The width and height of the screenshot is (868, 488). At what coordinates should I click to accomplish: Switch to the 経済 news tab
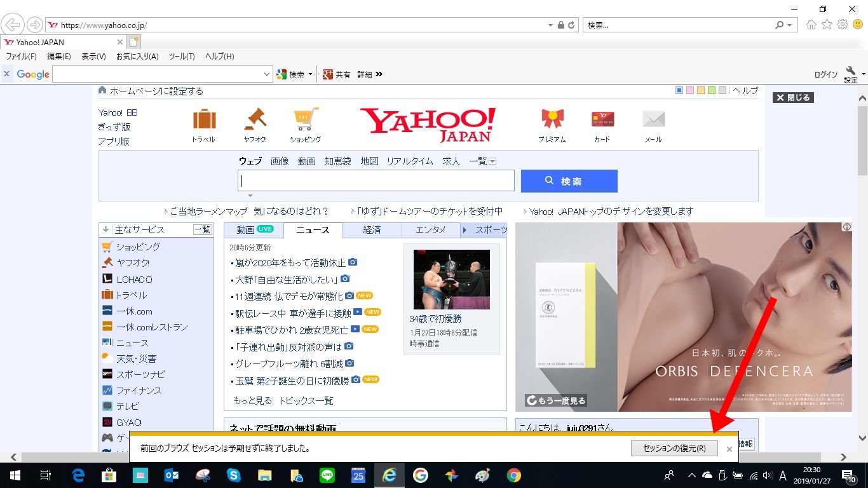(372, 230)
